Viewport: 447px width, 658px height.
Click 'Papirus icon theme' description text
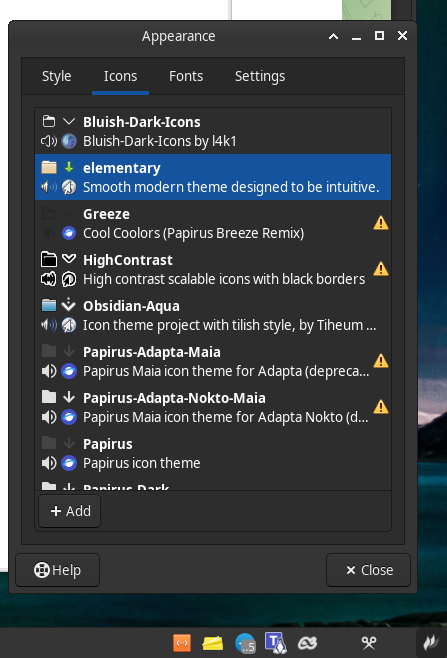coord(141,463)
